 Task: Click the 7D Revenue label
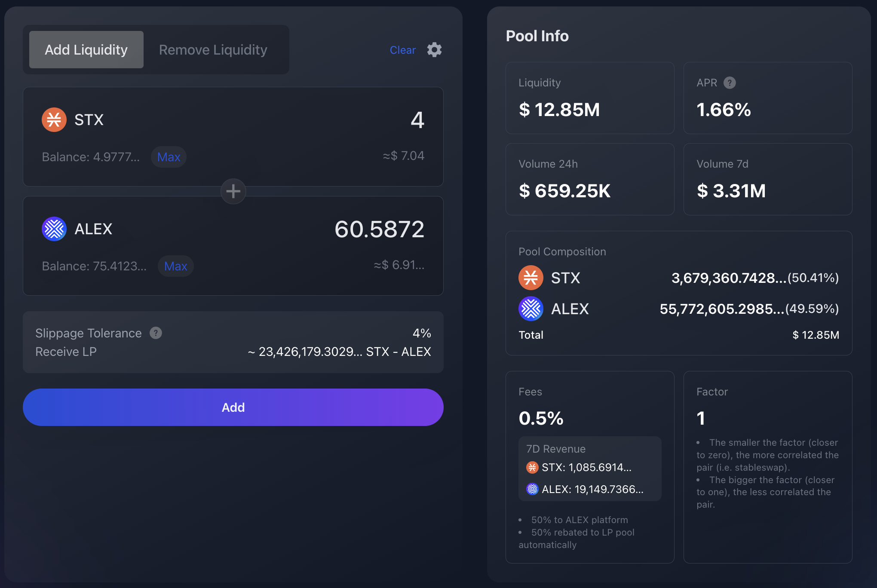coord(556,449)
